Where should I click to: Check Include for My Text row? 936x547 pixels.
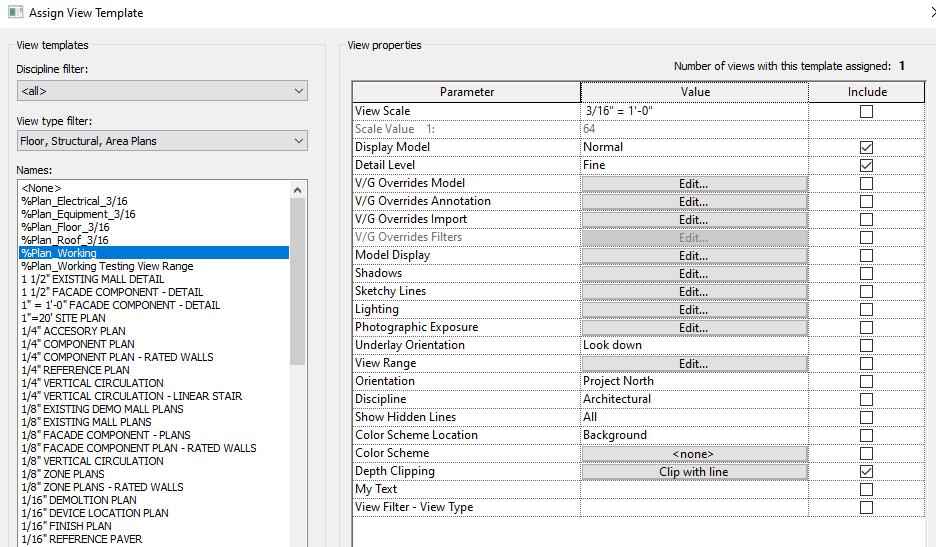pyautogui.click(x=866, y=489)
